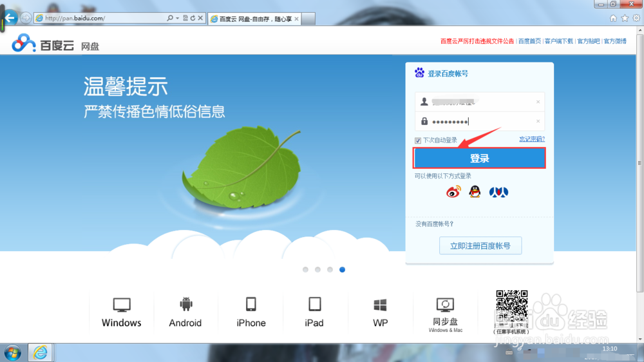Open the 百度云严厉打击违规文件公告 link
The height and width of the screenshot is (362, 644).
coord(477,41)
